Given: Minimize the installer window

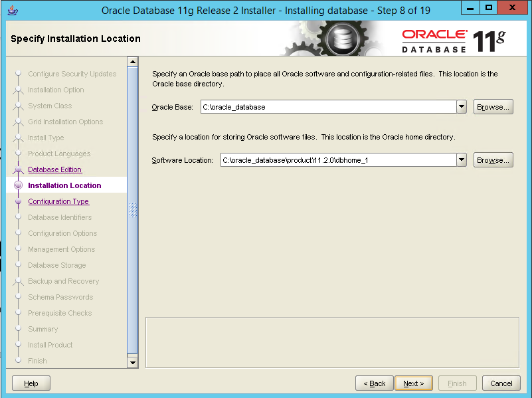Looking at the screenshot, I should [470, 8].
